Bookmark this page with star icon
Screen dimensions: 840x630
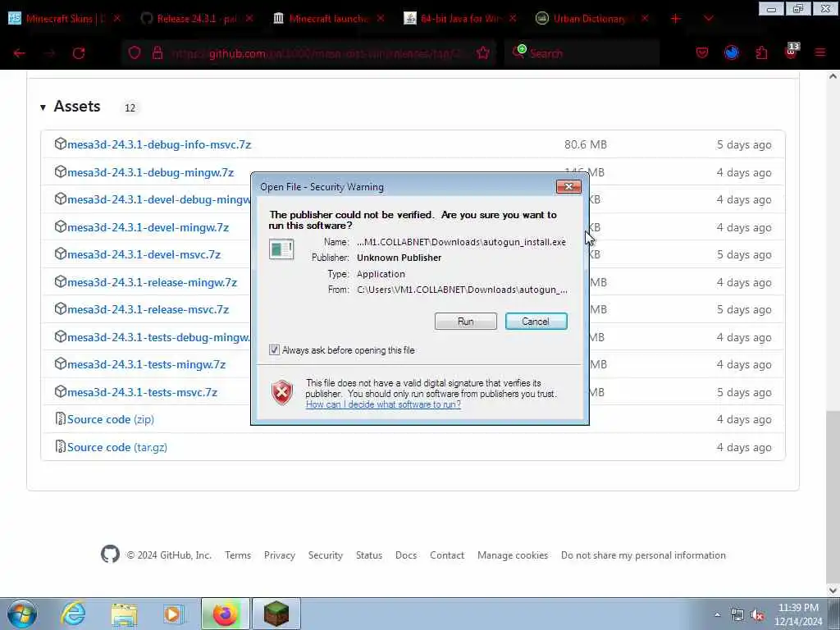(x=482, y=52)
